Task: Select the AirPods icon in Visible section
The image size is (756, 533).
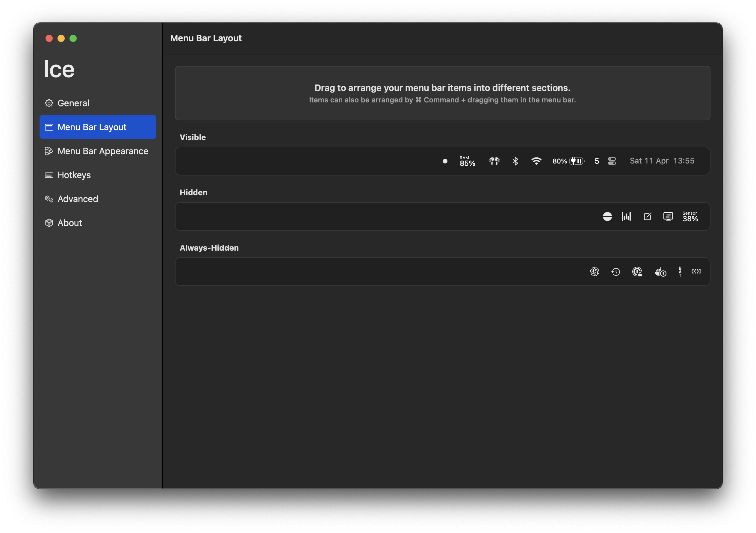Action: pyautogui.click(x=494, y=161)
